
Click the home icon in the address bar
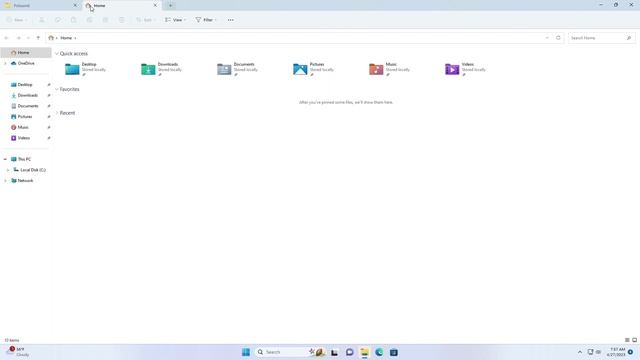pyautogui.click(x=51, y=38)
